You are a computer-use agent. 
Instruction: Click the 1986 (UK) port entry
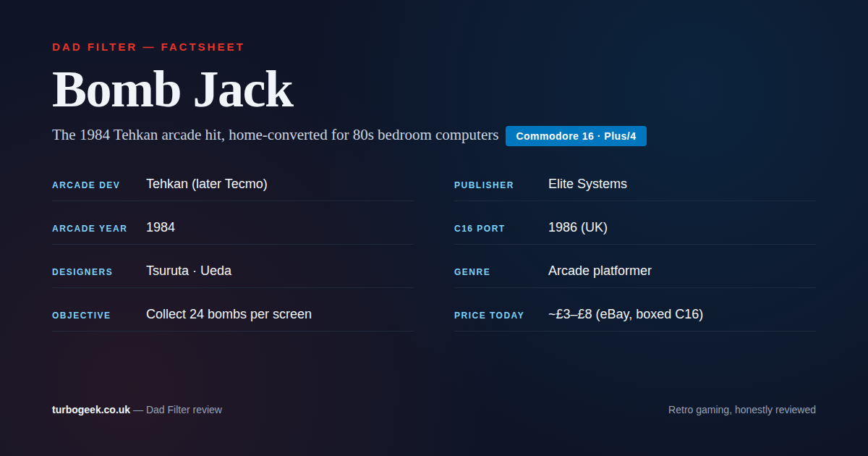[x=578, y=227]
